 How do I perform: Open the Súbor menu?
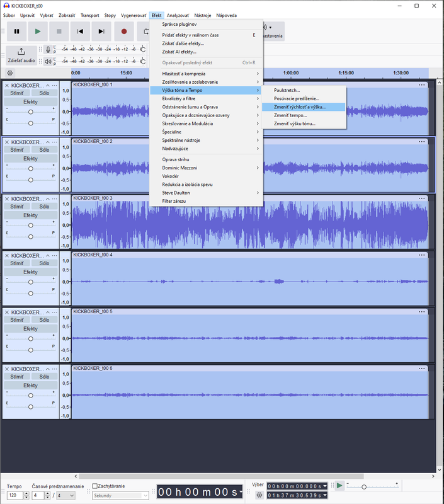point(9,15)
